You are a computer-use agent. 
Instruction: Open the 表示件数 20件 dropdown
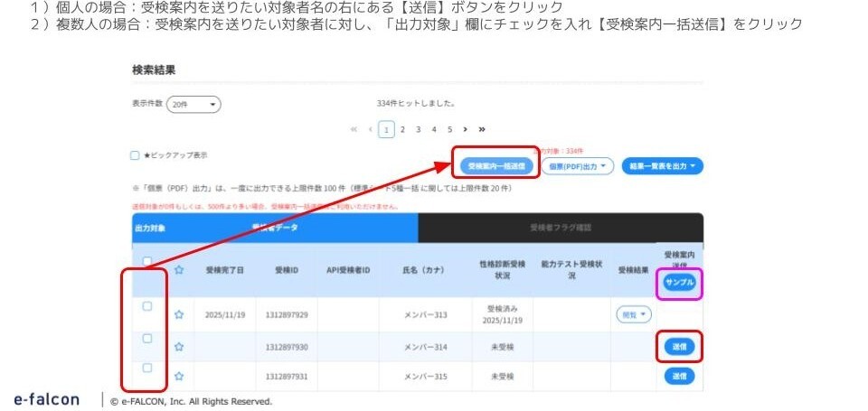point(193,105)
